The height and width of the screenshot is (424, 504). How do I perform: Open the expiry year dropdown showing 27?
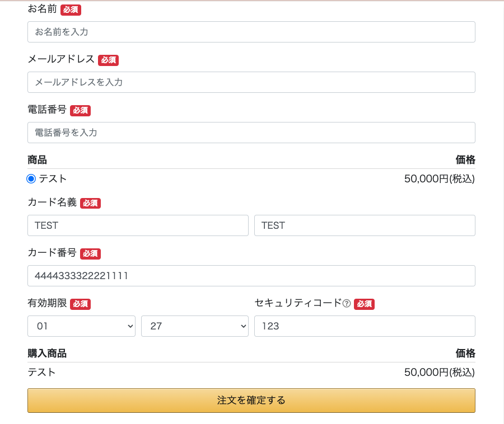194,326
